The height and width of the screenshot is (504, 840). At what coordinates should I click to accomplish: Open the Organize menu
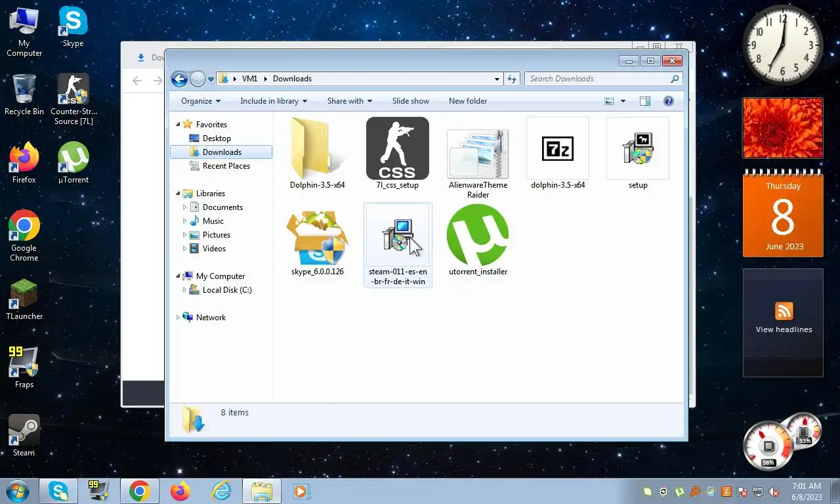201,101
